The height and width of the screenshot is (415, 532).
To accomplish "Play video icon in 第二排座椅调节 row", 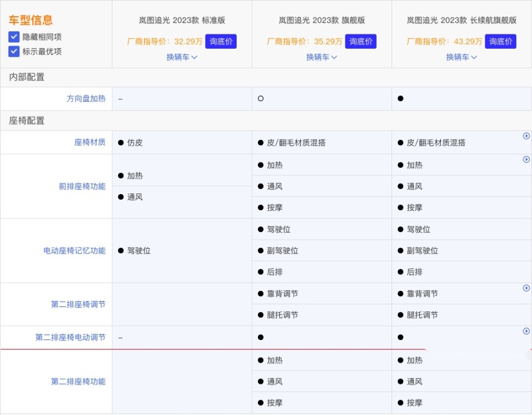I will [526, 288].
